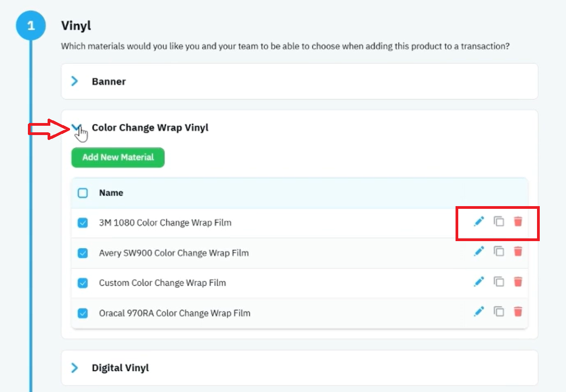Toggle select-all checkbox beside Name header

point(83,193)
